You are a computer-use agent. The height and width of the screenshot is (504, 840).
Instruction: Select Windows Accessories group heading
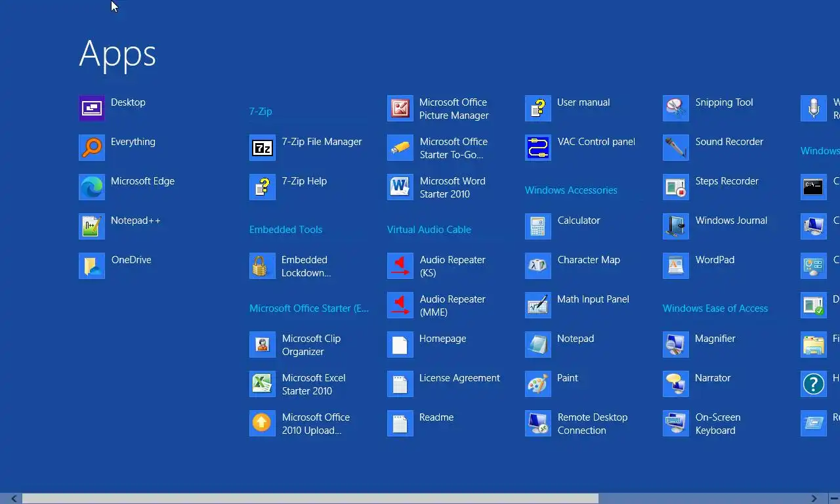[x=571, y=190]
